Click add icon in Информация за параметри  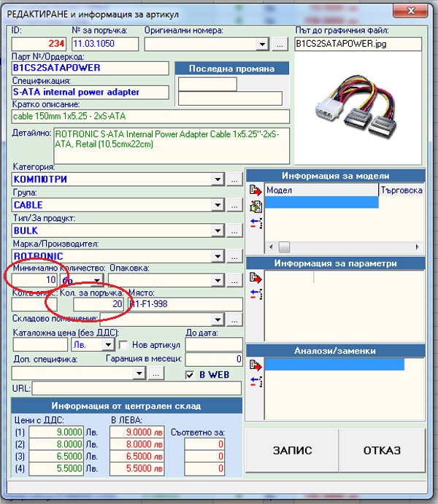coord(255,278)
